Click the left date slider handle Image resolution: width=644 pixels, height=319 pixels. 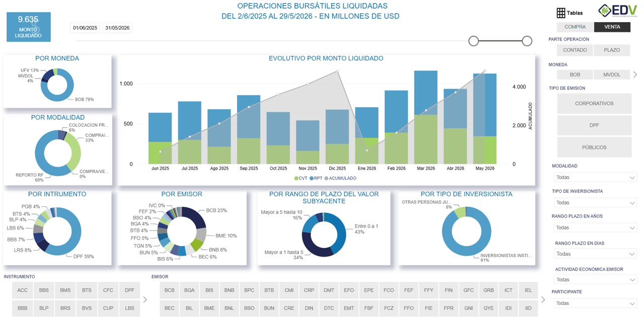473,41
